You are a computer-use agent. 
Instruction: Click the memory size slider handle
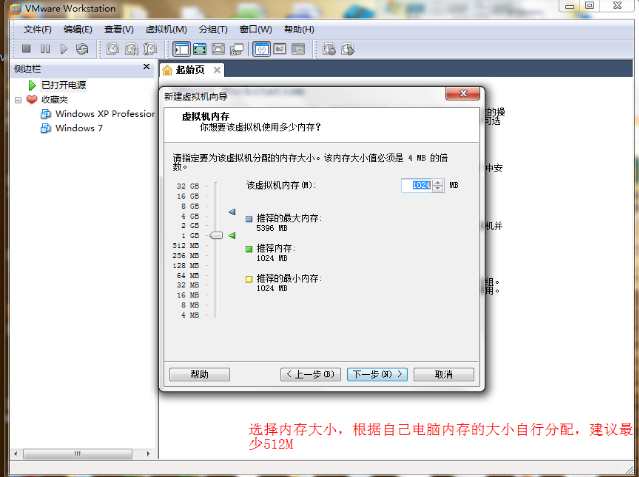click(x=217, y=235)
